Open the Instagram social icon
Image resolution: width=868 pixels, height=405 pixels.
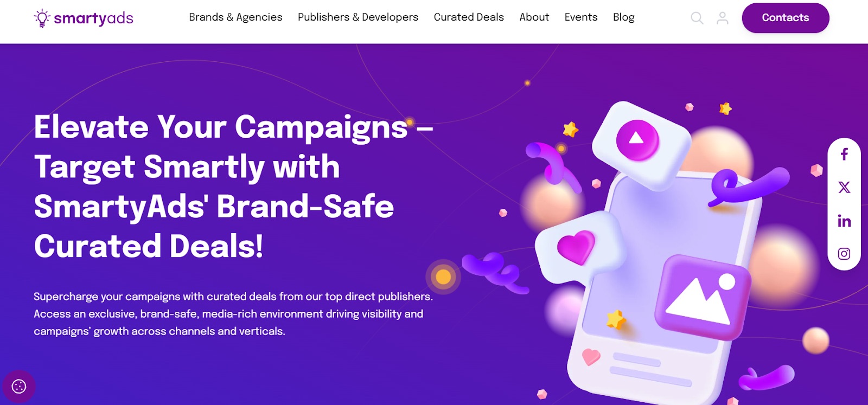pyautogui.click(x=844, y=254)
